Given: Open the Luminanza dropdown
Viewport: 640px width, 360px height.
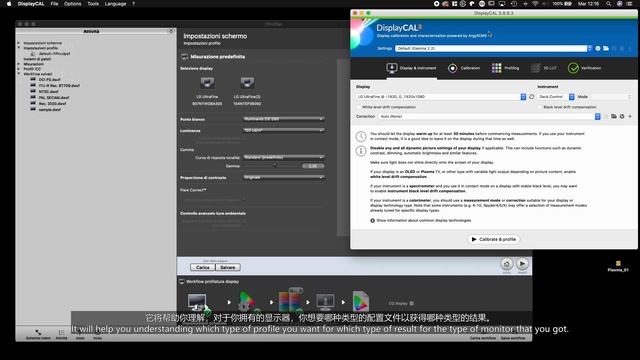Looking at the screenshot, I should [284, 130].
